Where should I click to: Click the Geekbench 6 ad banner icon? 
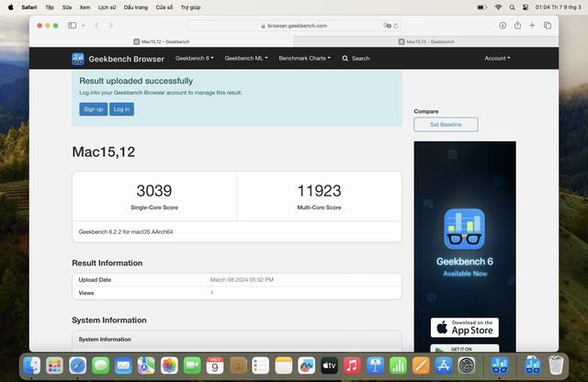(465, 229)
